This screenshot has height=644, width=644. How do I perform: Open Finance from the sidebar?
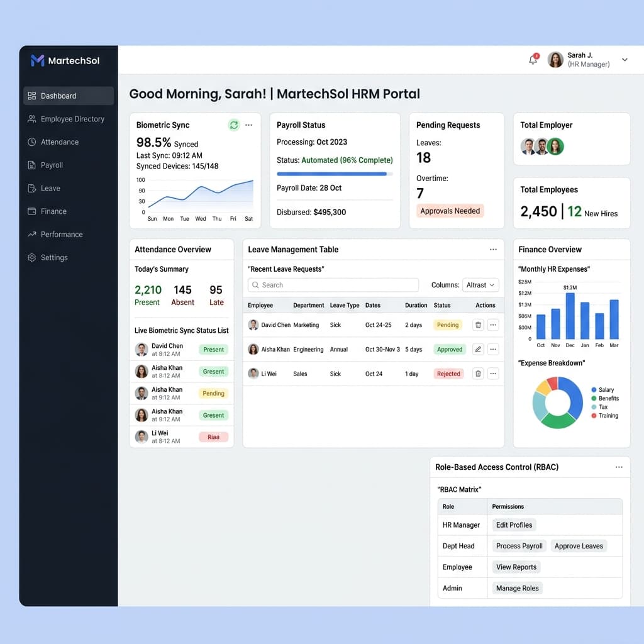[69, 211]
